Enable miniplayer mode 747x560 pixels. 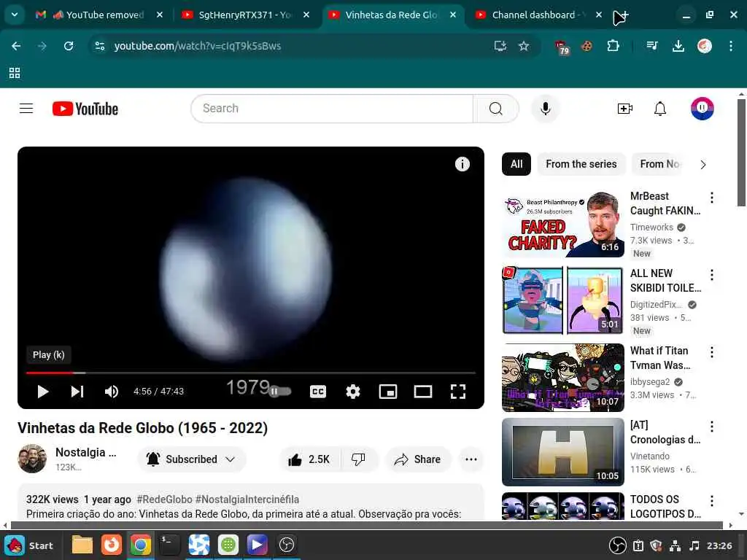pyautogui.click(x=388, y=392)
